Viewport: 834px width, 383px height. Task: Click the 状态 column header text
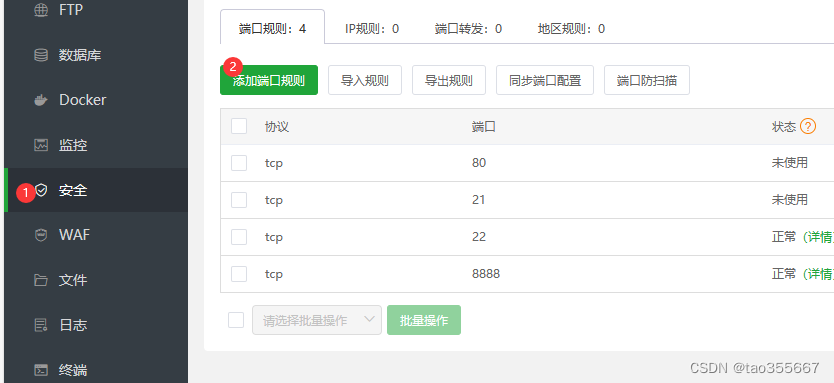784,127
